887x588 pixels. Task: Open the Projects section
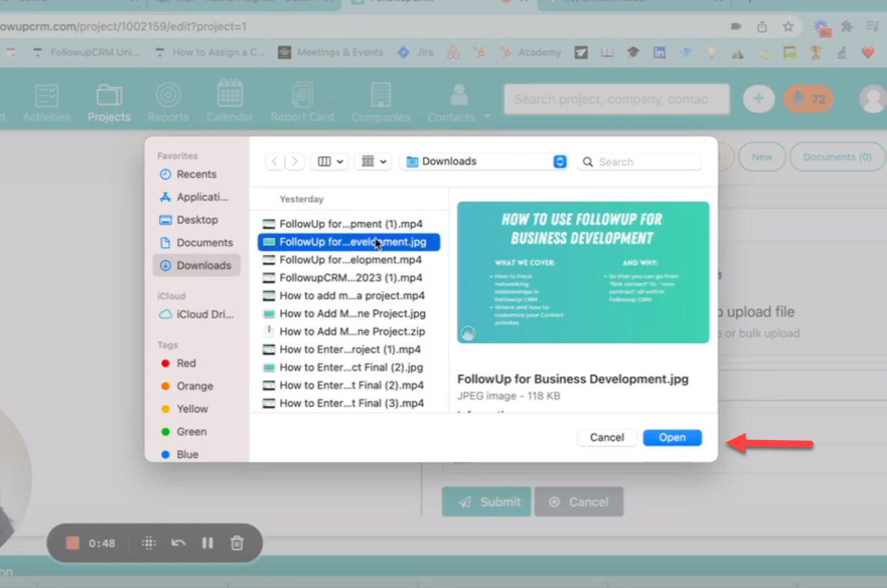(109, 100)
